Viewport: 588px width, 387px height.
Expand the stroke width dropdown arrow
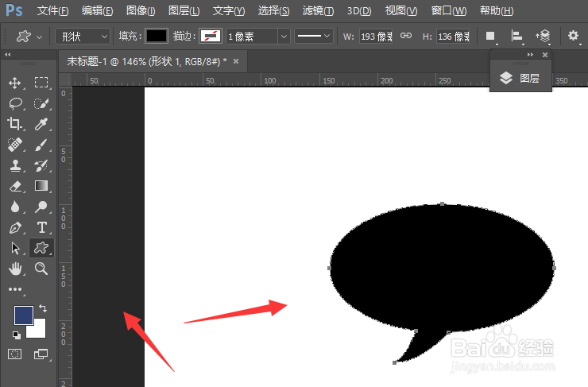click(x=284, y=37)
